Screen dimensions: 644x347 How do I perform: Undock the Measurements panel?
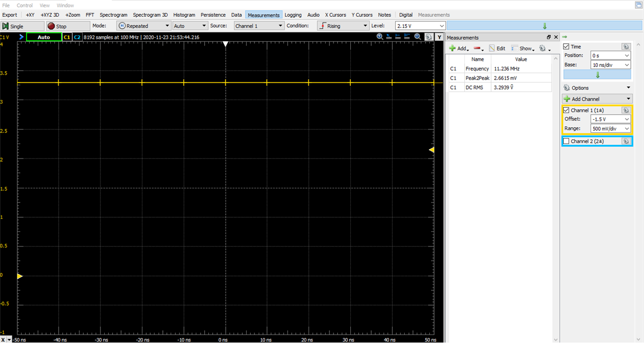549,37
